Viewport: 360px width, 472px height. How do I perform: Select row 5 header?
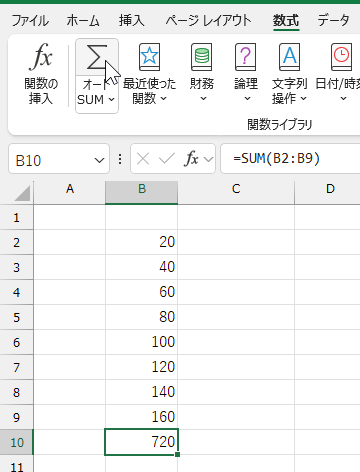pos(16,317)
